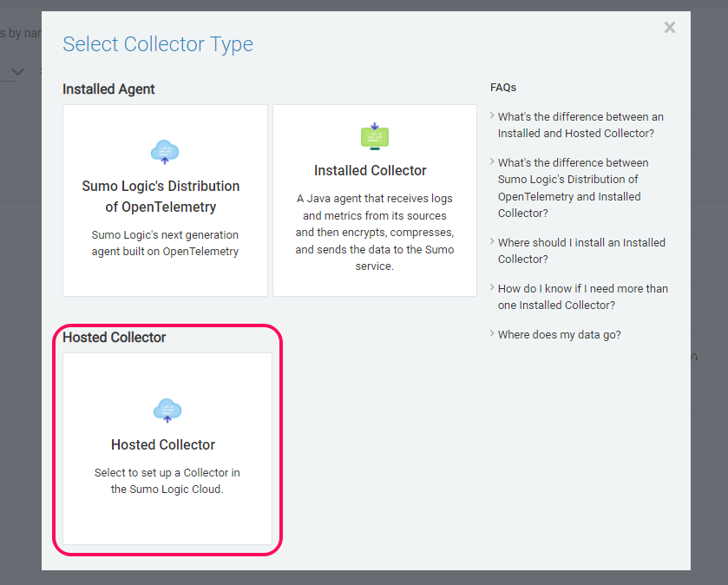Choose the Installed Collector card
The width and height of the screenshot is (728, 585).
[x=375, y=200]
